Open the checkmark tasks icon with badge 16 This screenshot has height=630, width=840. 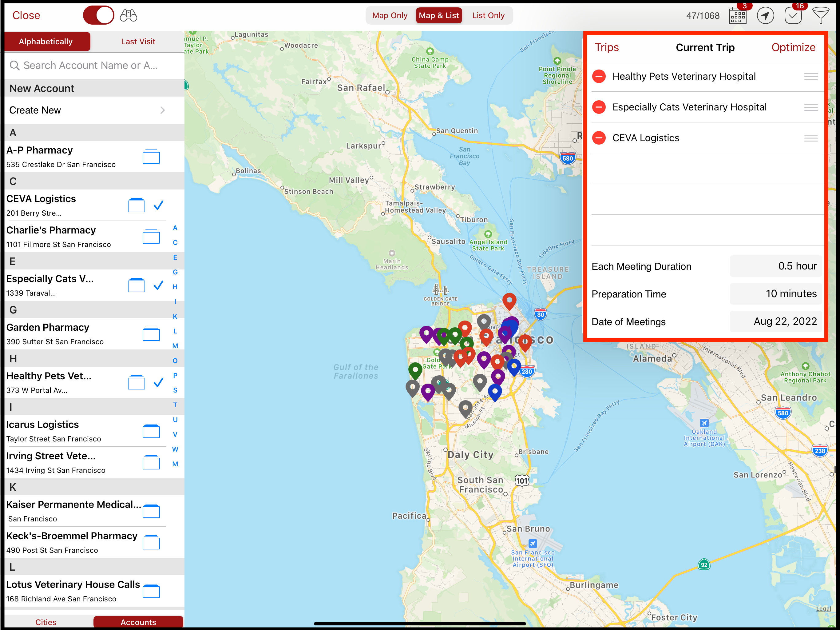[x=793, y=16]
